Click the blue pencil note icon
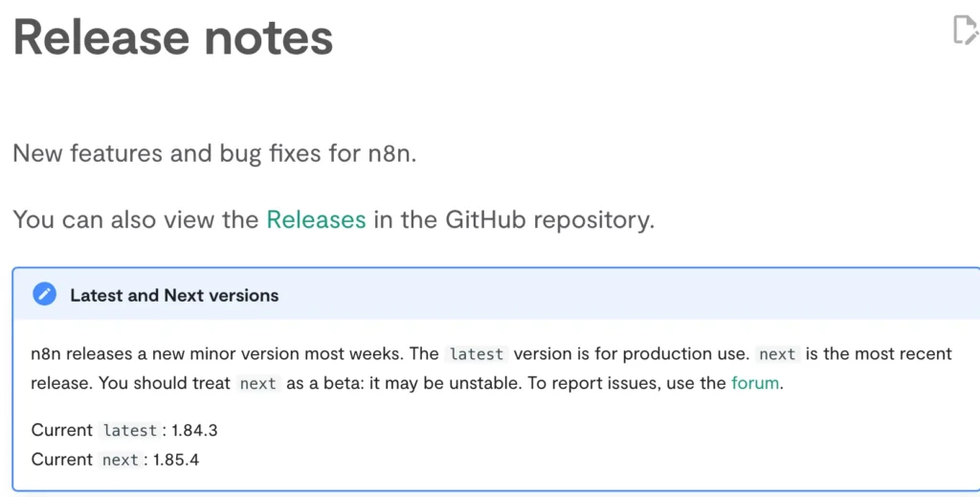980x497 pixels. point(44,294)
